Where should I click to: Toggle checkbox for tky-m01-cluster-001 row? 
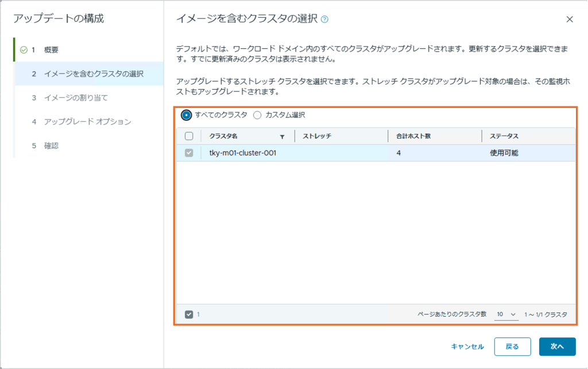tap(189, 153)
